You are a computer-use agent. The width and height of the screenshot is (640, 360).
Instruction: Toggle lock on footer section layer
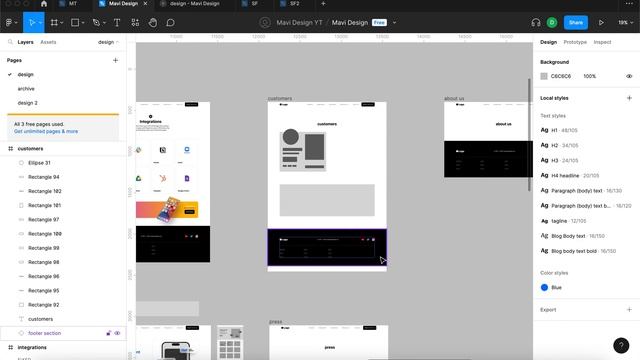(x=109, y=333)
